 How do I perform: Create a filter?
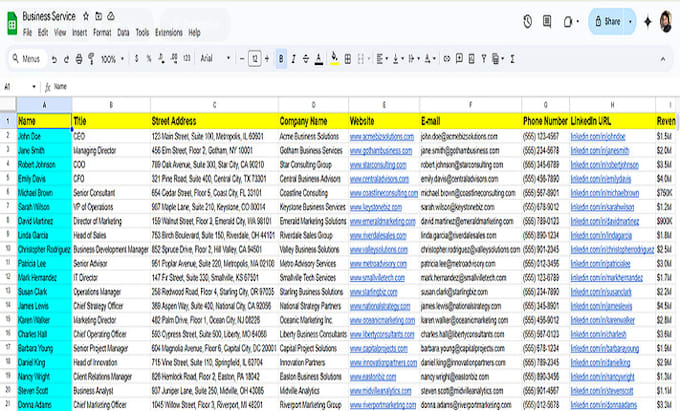[484, 59]
